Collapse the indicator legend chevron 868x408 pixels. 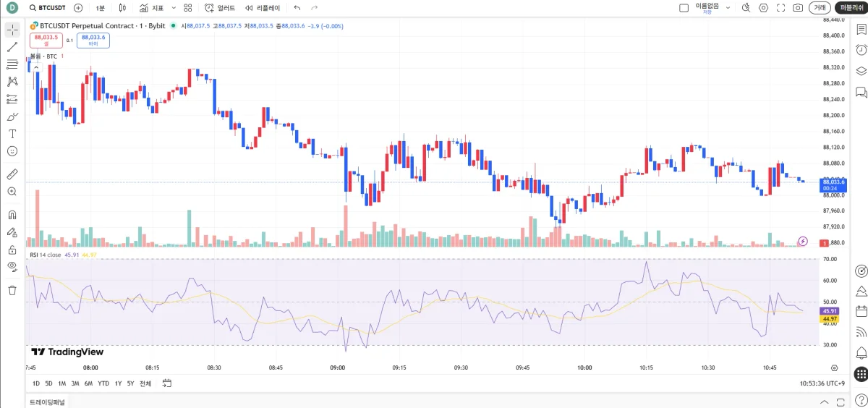coord(35,67)
